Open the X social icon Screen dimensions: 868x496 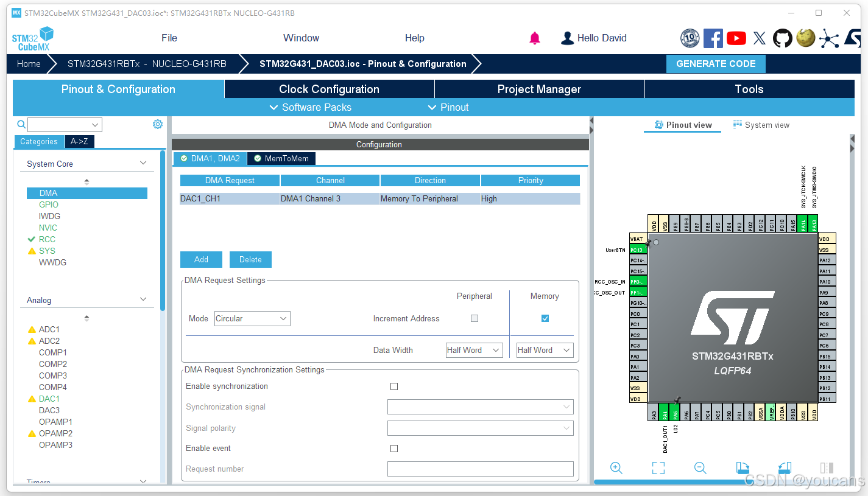point(760,38)
